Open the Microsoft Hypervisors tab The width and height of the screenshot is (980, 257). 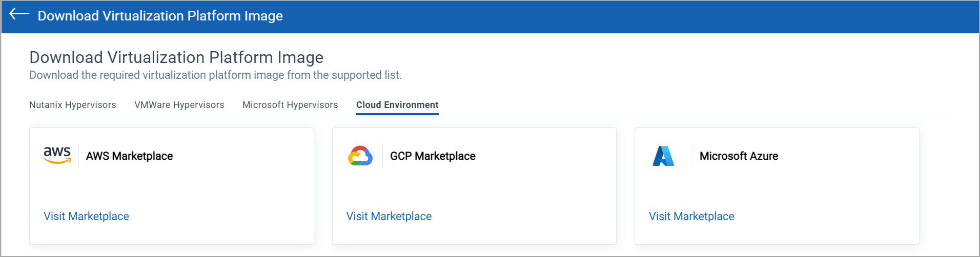coord(290,105)
